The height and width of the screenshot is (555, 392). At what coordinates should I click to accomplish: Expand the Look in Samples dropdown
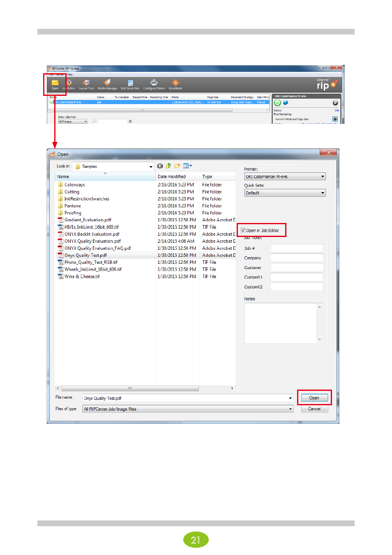point(151,167)
